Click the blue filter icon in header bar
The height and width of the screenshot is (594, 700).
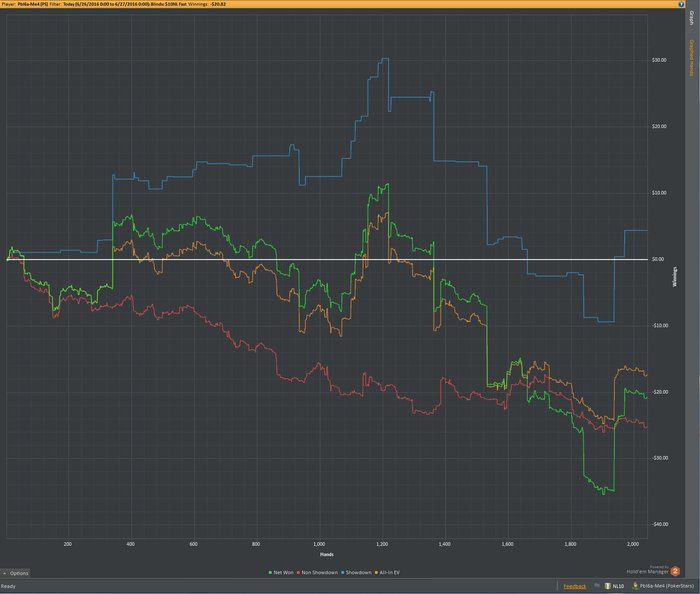coord(681,4)
